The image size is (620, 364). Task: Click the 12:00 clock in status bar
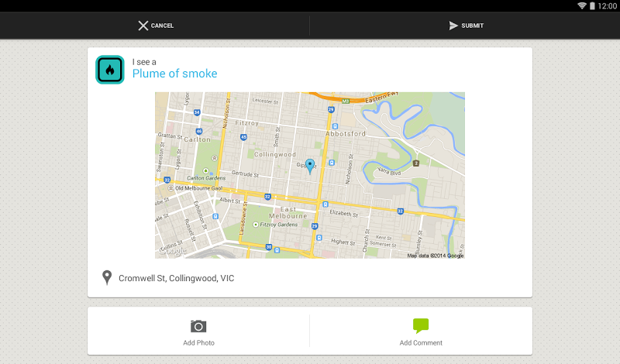click(607, 6)
